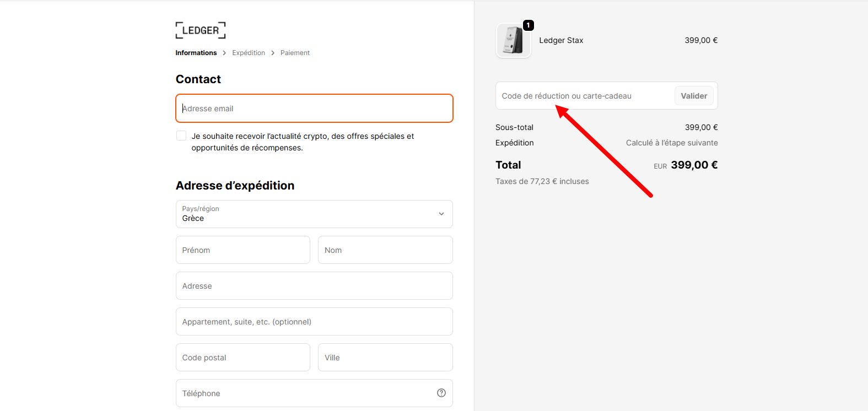Focus the Adresse street field
The image size is (868, 411).
point(314,286)
